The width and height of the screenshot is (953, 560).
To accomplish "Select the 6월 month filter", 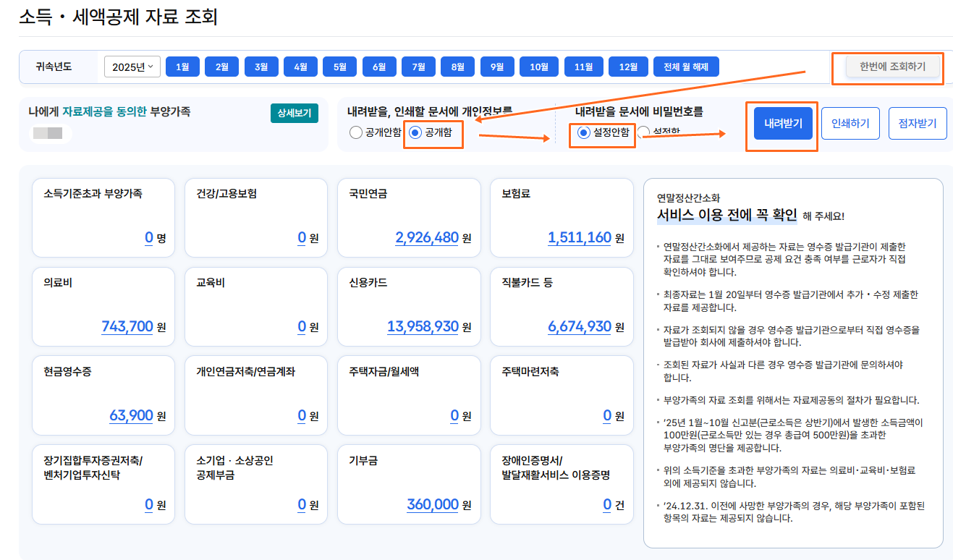I will point(379,67).
